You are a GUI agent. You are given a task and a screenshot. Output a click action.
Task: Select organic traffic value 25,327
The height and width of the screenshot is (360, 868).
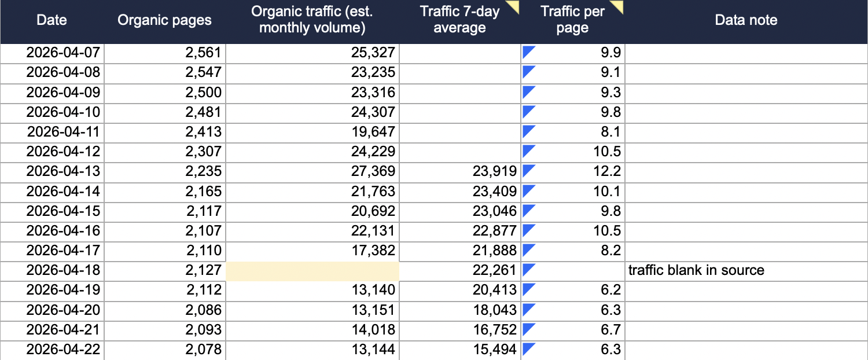(312, 53)
